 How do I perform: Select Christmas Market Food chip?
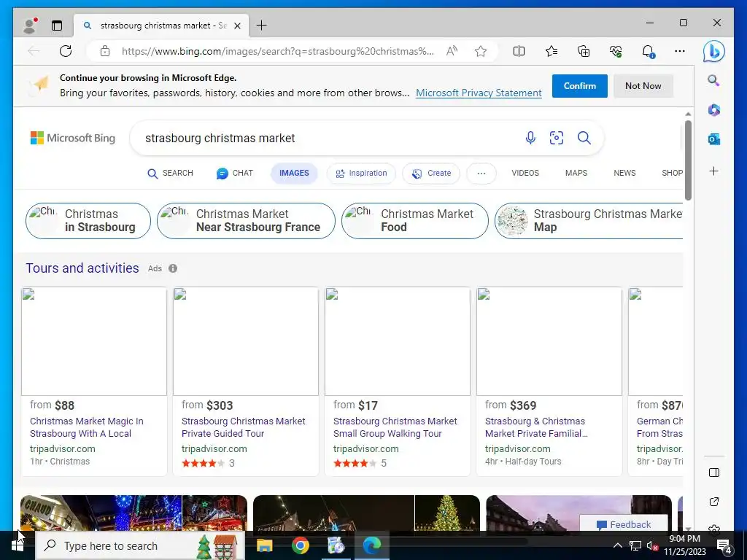click(x=415, y=221)
